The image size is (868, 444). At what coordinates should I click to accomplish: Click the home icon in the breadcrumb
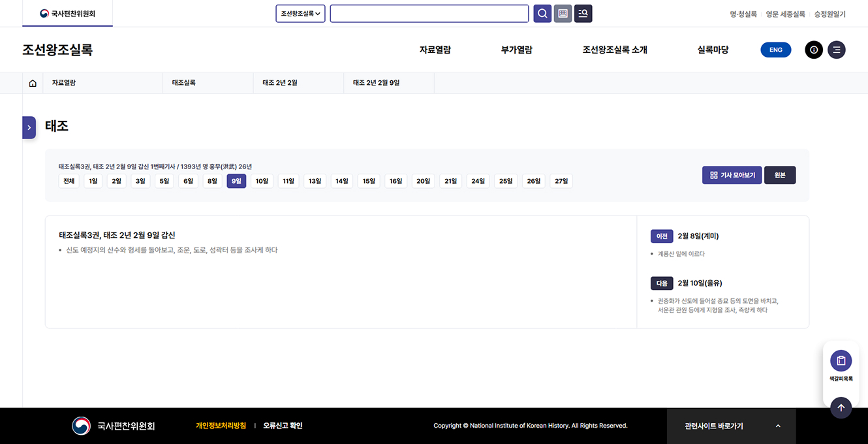[x=33, y=82]
